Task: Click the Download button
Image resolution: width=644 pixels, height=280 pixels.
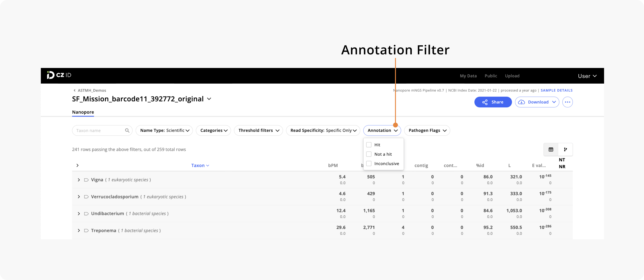Action: [537, 102]
